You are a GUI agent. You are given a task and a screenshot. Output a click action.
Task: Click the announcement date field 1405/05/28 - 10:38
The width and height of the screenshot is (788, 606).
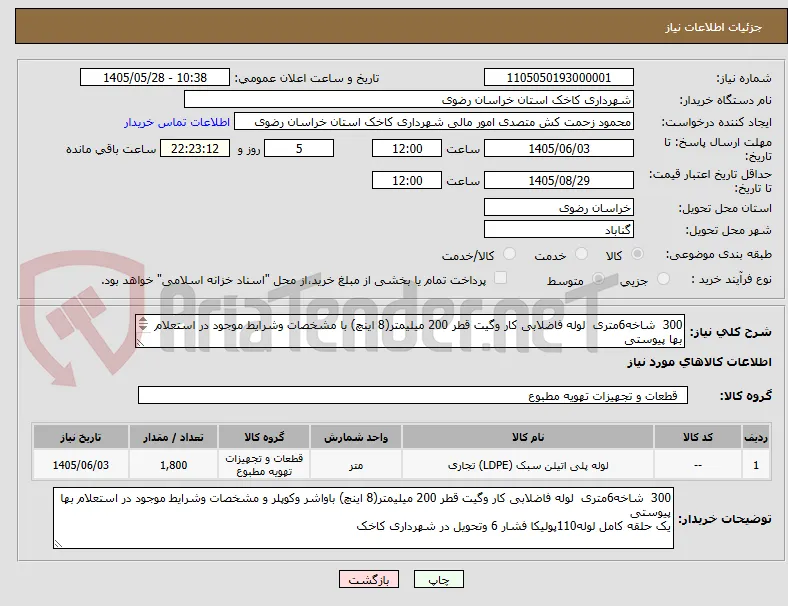155,78
